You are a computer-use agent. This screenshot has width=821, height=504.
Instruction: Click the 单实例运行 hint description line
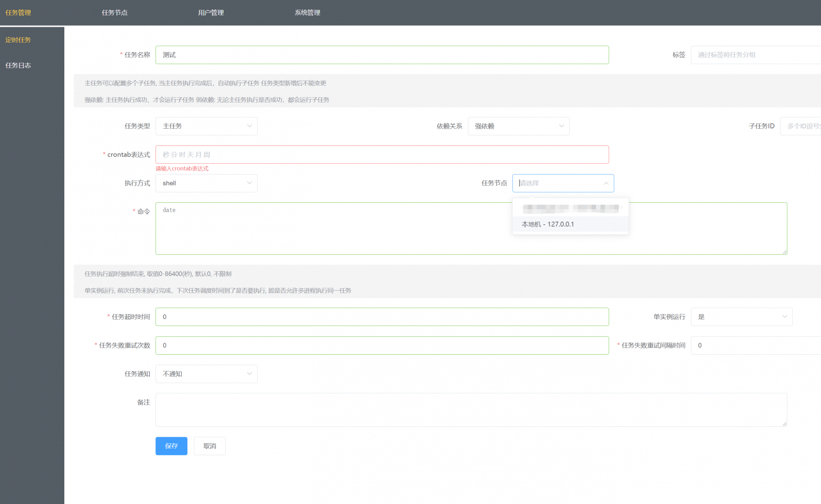click(x=218, y=291)
